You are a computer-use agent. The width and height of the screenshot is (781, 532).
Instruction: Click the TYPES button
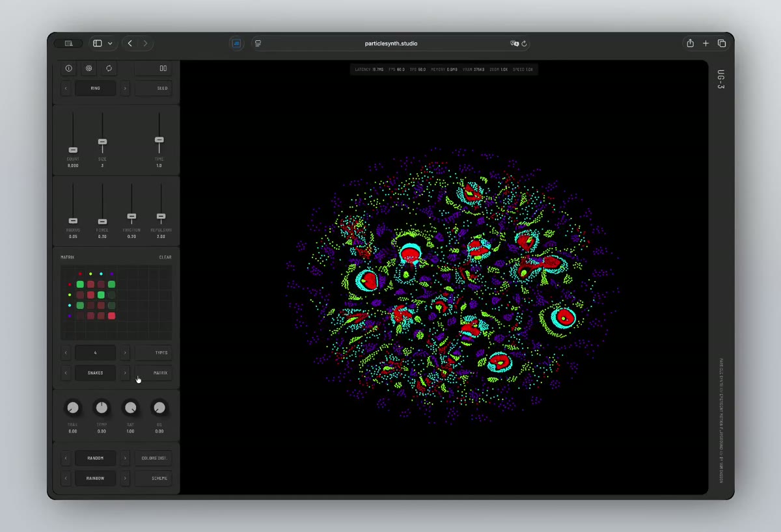point(154,352)
